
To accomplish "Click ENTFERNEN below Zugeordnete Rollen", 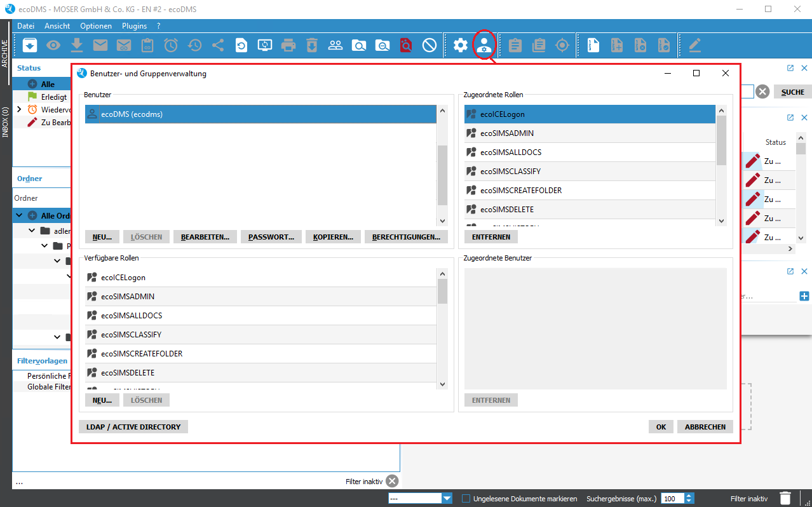I will (x=491, y=237).
